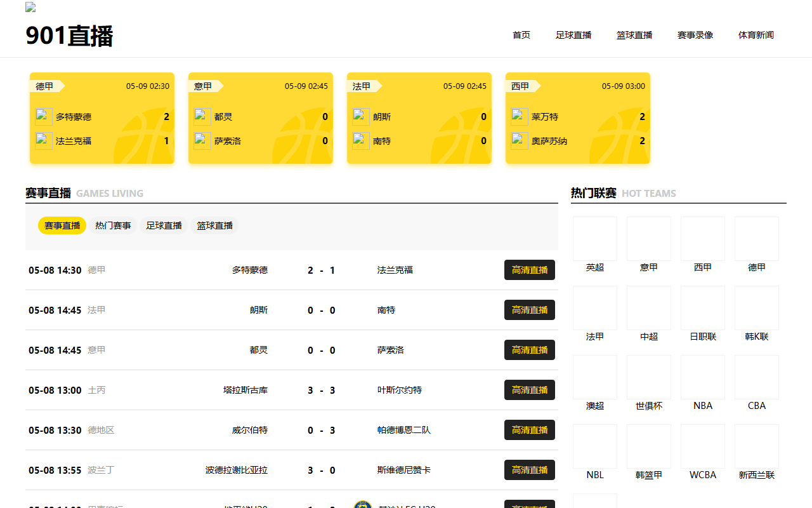Click the 多特蒙德 team logo in 德甲 card
812x508 pixels.
pyautogui.click(x=44, y=117)
